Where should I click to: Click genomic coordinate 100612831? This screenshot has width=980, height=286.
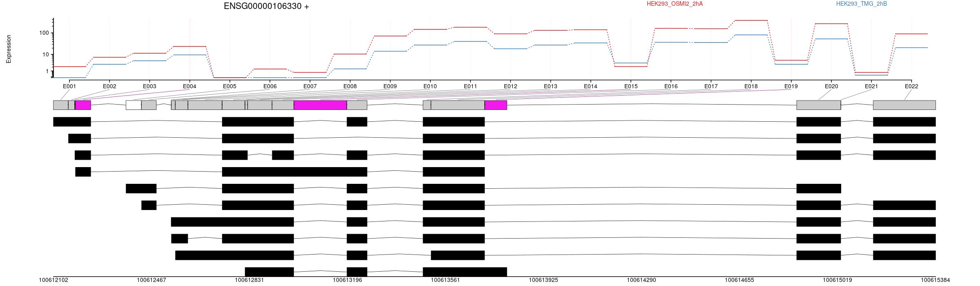(x=249, y=280)
